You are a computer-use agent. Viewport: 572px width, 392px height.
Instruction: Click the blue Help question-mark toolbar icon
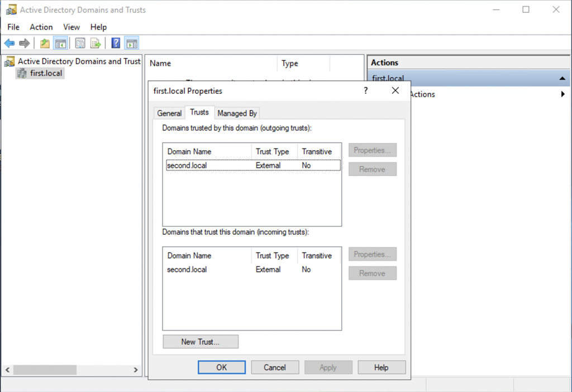click(116, 44)
